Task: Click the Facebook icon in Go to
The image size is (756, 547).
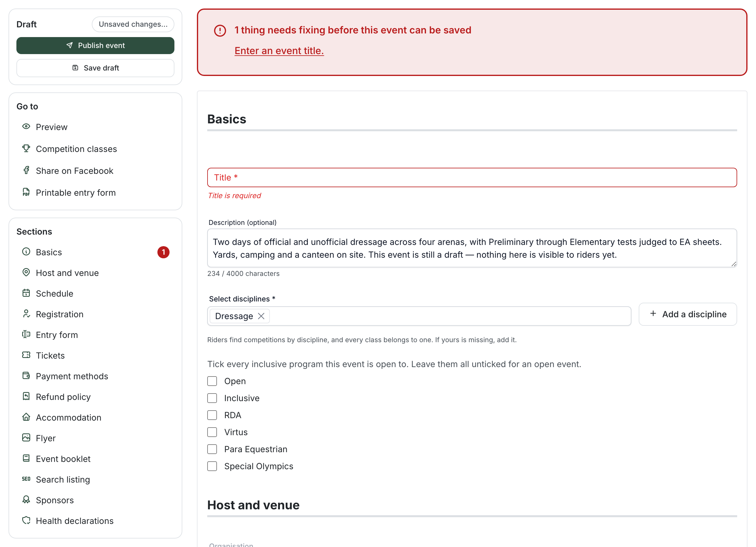Action: coord(26,170)
